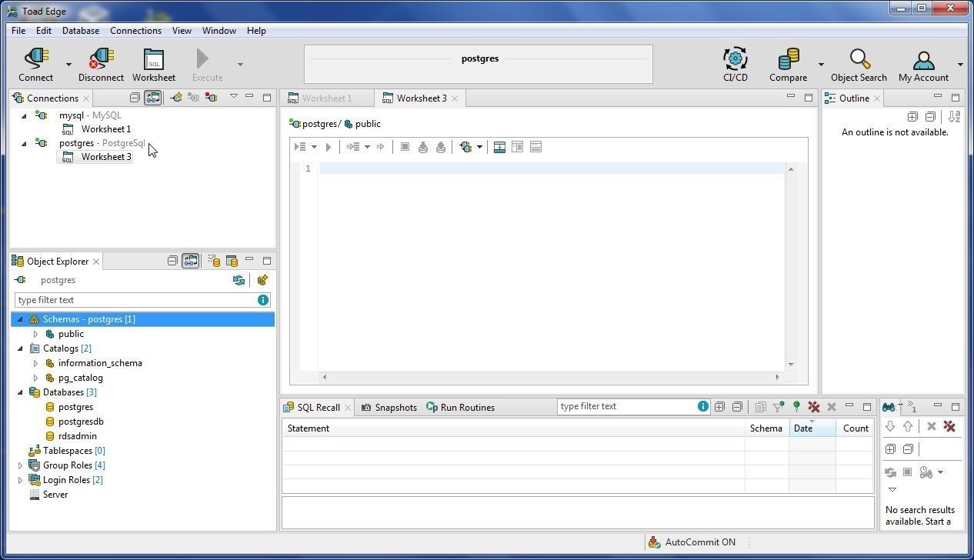Select the postgresdb database item
This screenshot has width=974, height=560.
click(x=81, y=422)
